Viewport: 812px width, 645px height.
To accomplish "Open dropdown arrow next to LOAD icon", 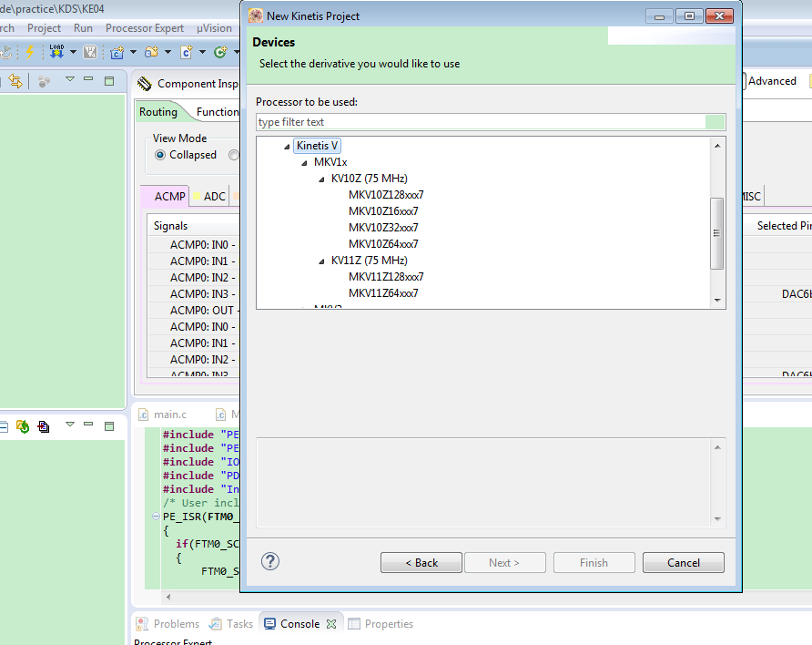I will coord(73,52).
